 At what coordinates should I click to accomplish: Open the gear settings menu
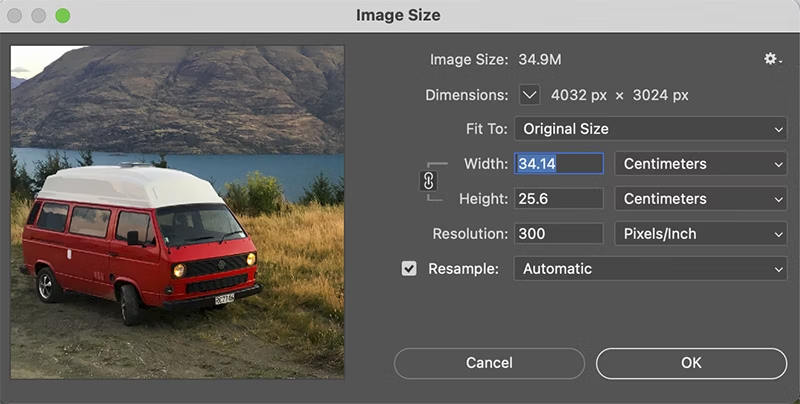772,60
